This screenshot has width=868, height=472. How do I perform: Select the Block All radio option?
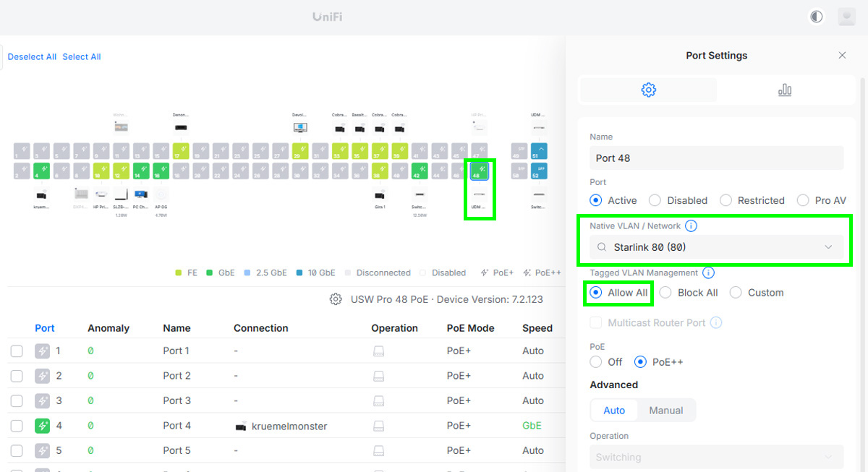tap(665, 293)
